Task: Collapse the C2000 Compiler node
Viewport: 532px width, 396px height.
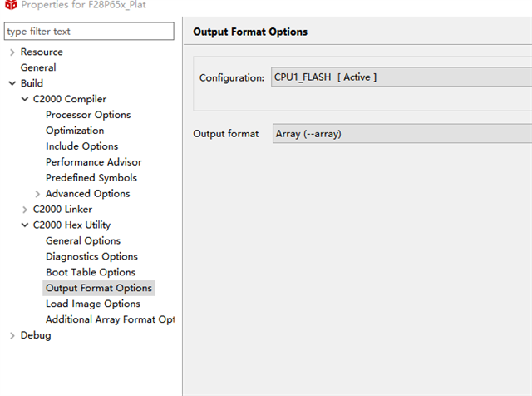Action: tap(24, 100)
